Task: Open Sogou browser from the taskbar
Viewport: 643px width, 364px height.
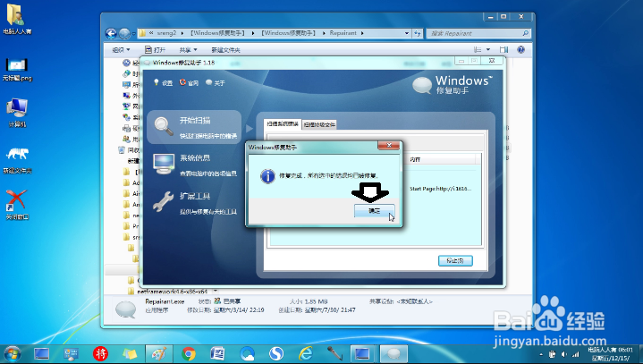Action: [x=276, y=354]
